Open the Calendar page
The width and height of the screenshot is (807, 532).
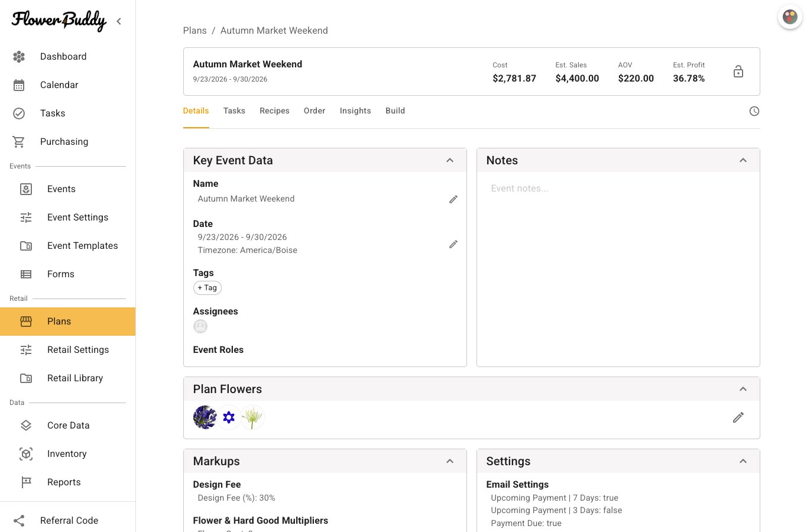(x=67, y=85)
